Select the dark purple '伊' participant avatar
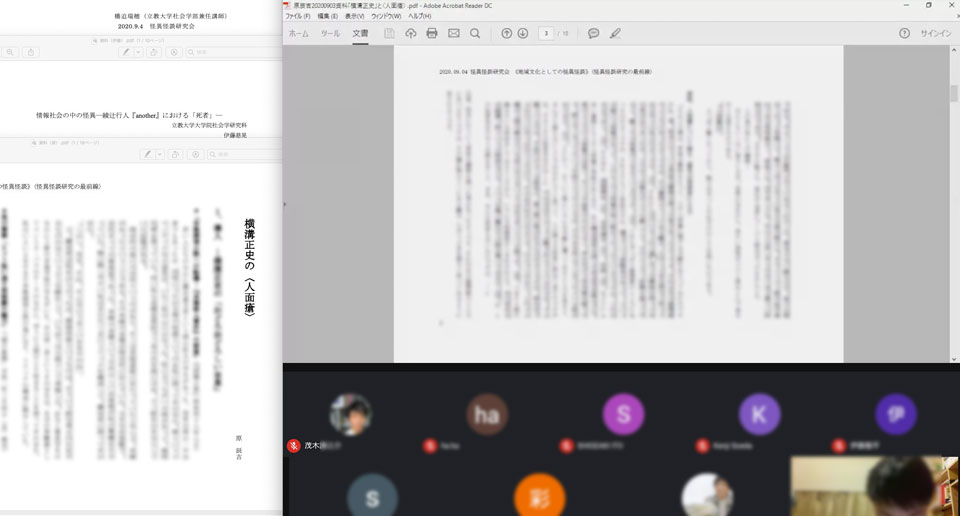 [896, 414]
